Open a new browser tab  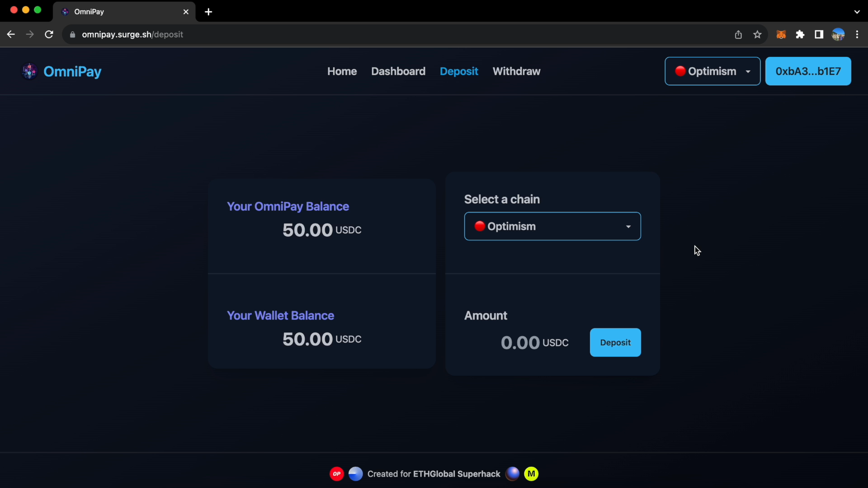(208, 12)
